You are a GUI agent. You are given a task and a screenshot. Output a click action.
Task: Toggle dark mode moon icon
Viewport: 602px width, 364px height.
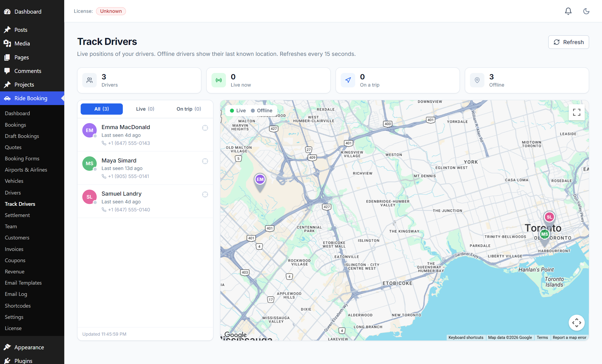coord(586,11)
